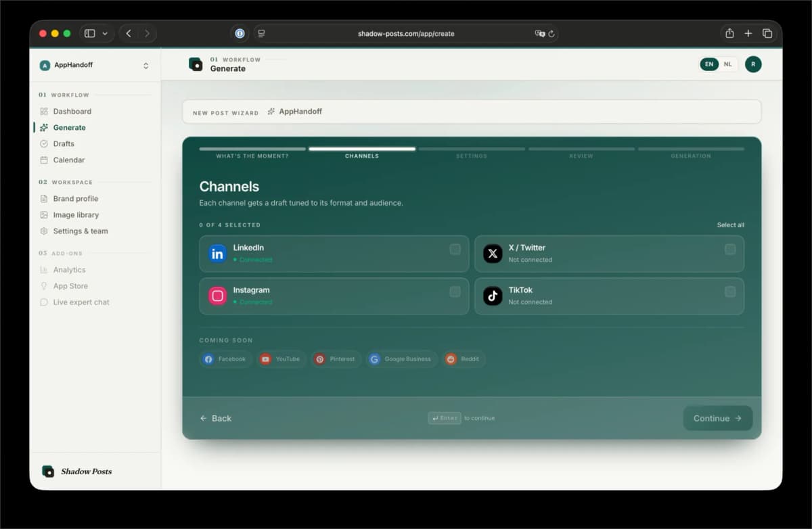This screenshot has height=529, width=812.
Task: Click Select all channels link
Action: (731, 225)
